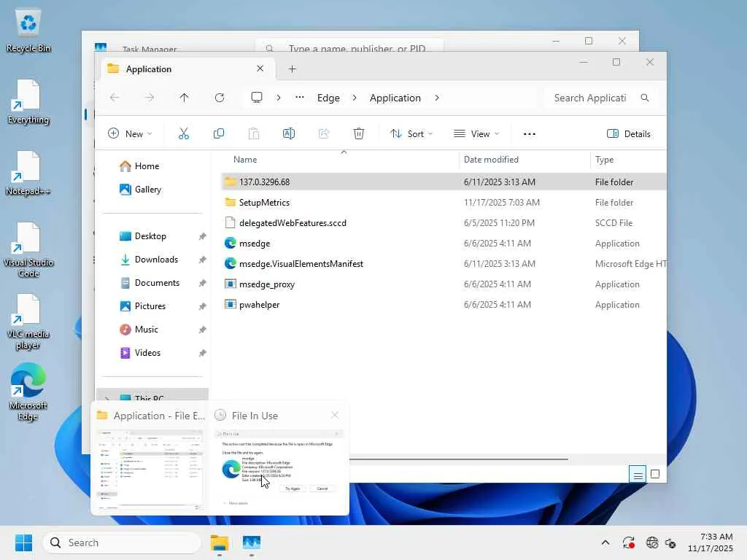Click the Delete trash can icon
The image size is (747, 560).
[359, 134]
